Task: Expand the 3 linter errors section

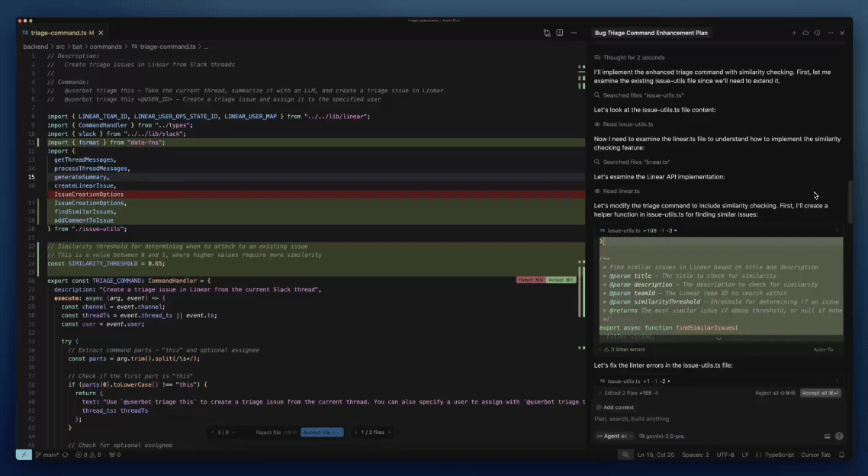Action: 600,350
